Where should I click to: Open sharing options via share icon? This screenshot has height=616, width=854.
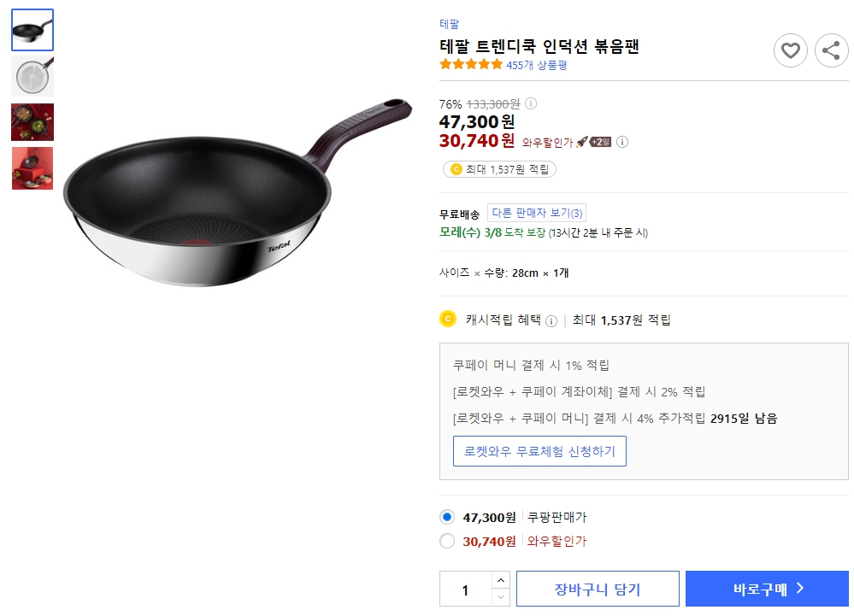coord(831,50)
